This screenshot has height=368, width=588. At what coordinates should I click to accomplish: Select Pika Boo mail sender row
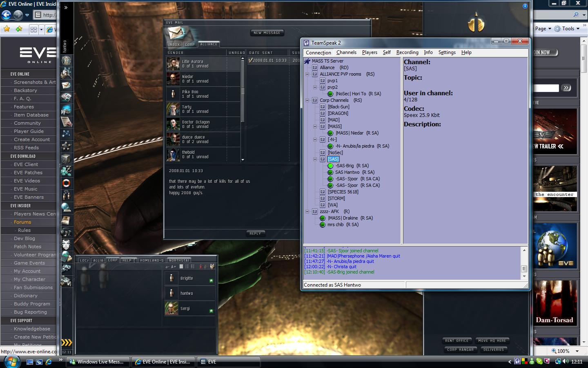203,94
